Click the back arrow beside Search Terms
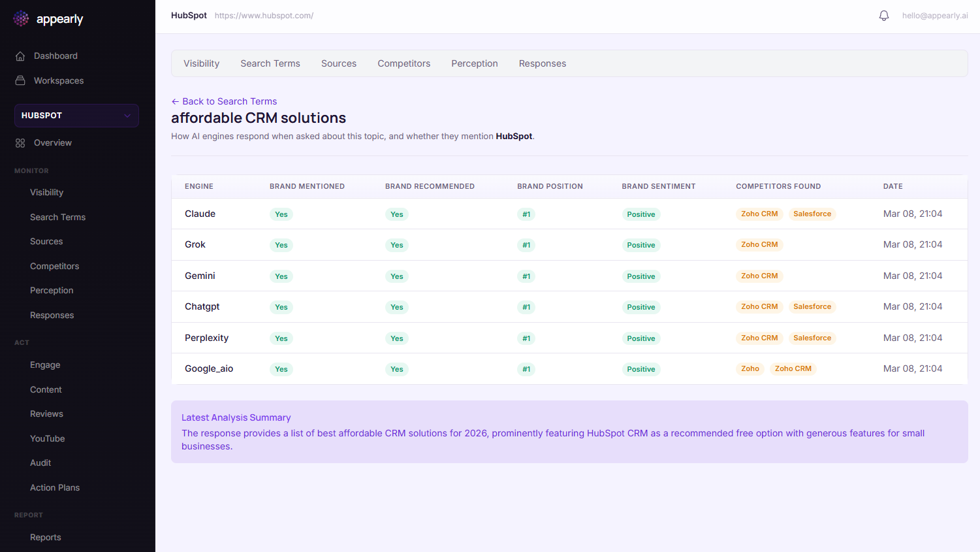The image size is (980, 552). click(x=175, y=101)
